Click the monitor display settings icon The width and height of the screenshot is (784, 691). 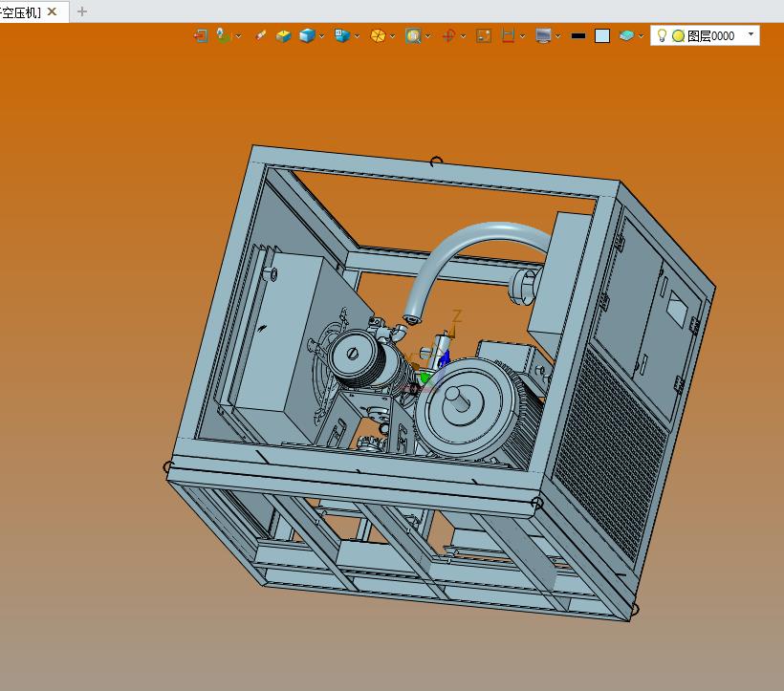(543, 35)
